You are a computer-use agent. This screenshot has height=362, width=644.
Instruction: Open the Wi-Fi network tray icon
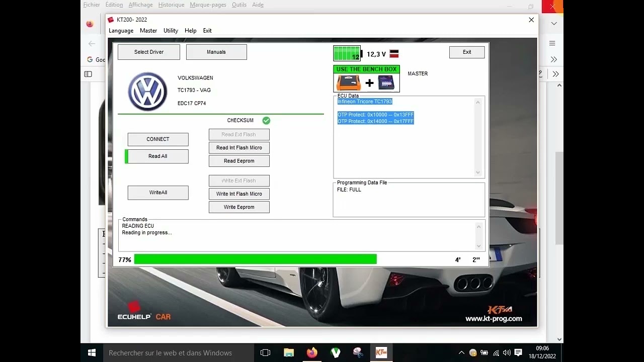[x=496, y=353]
